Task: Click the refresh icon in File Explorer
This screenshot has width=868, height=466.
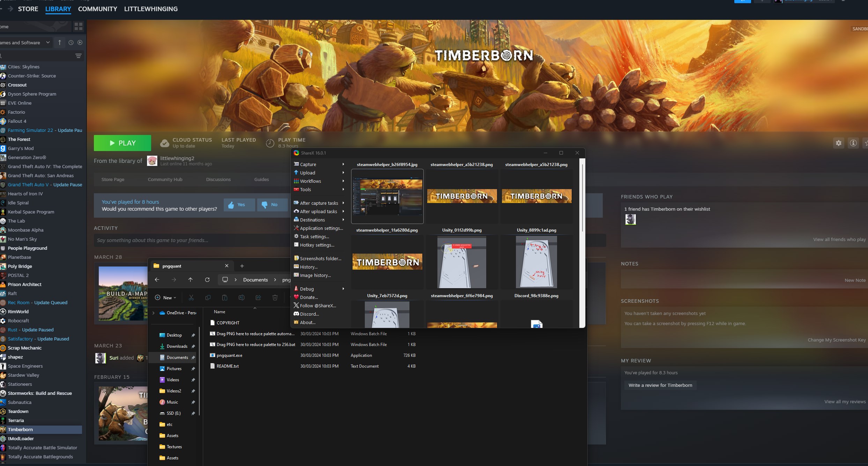Action: [207, 280]
